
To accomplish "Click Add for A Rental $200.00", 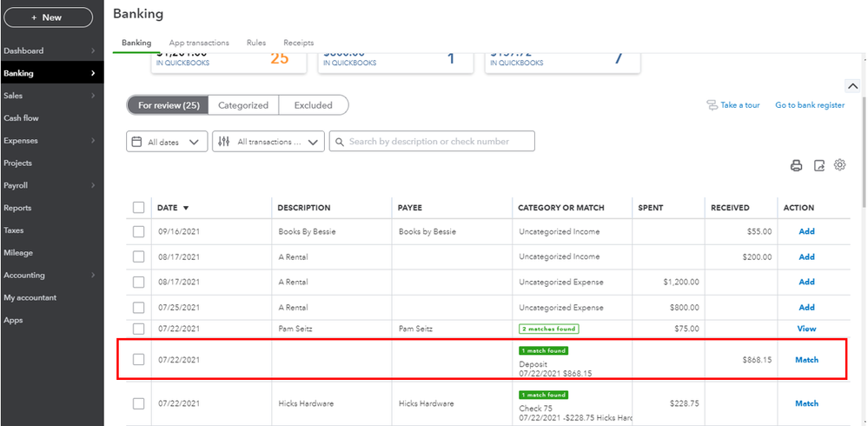I will (806, 257).
